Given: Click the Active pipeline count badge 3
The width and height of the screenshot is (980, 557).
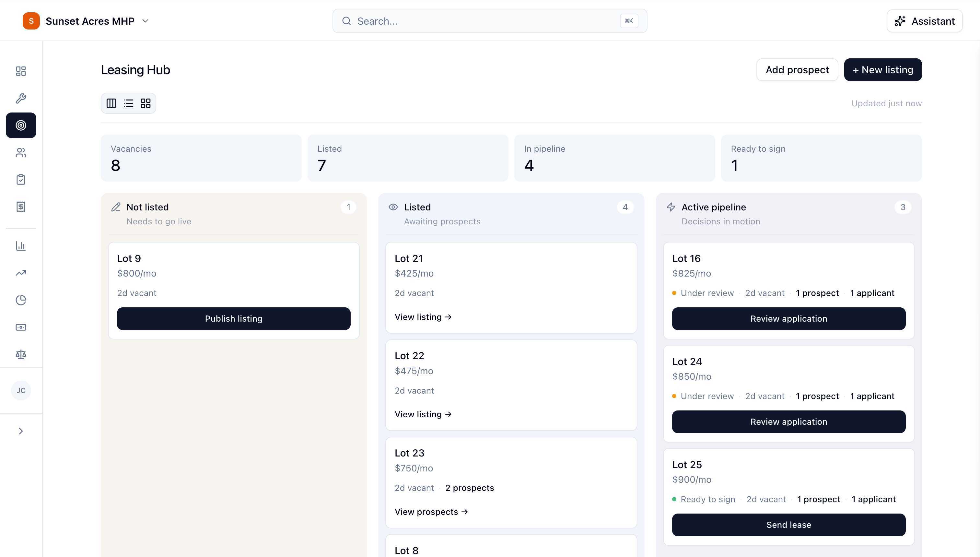Looking at the screenshot, I should (903, 207).
